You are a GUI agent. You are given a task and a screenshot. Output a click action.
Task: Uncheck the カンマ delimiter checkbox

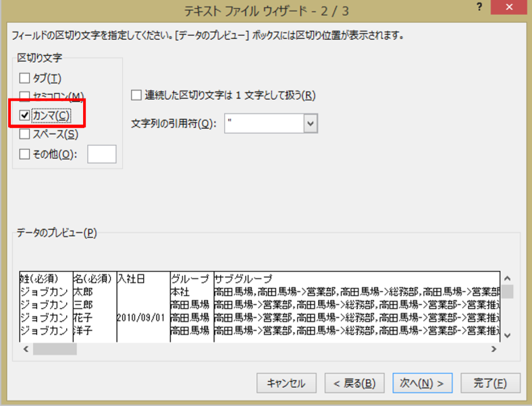pyautogui.click(x=25, y=115)
